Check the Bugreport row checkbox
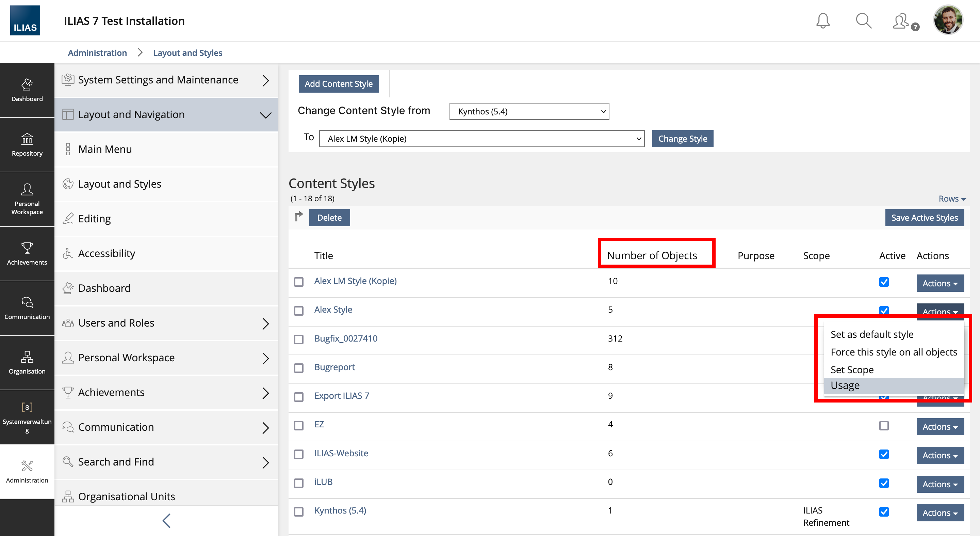Image resolution: width=980 pixels, height=536 pixels. pyautogui.click(x=299, y=368)
